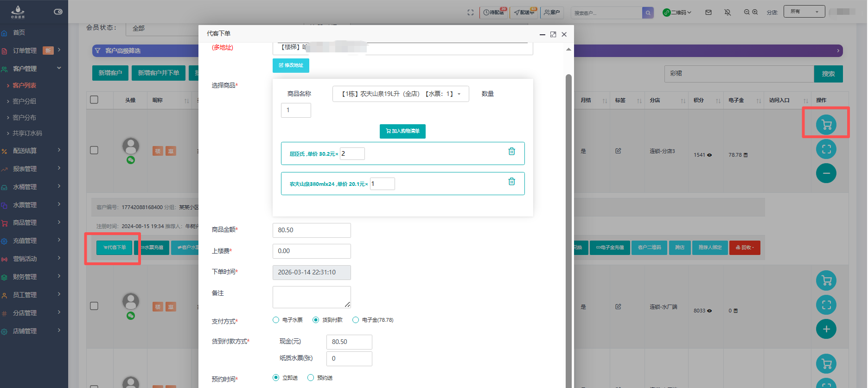Screen dimensions: 868x388
Task: Click the 修改地址 button
Action: click(x=291, y=65)
